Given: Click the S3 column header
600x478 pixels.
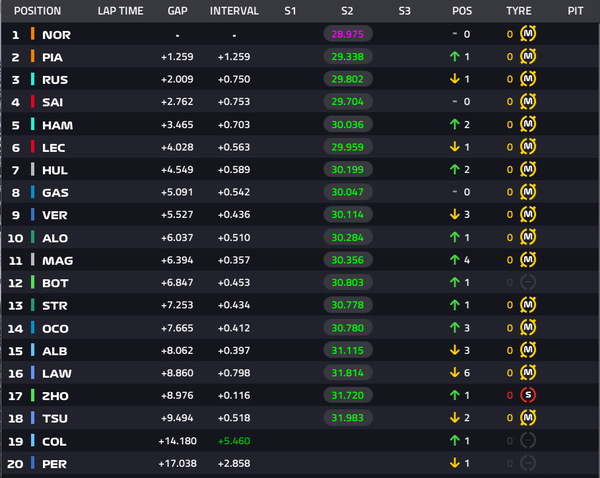Looking at the screenshot, I should [404, 11].
